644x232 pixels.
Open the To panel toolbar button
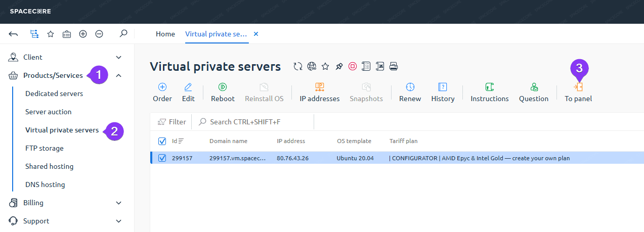(578, 92)
